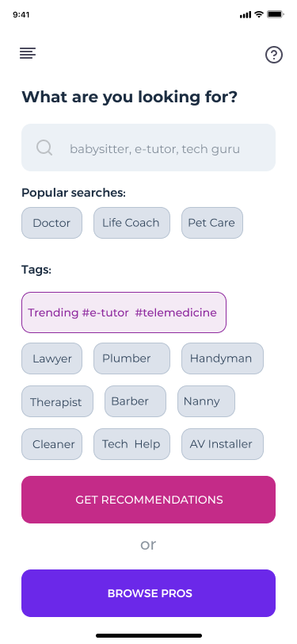The image size is (297, 644).
Task: Click the search magnifier icon
Action: point(44,148)
